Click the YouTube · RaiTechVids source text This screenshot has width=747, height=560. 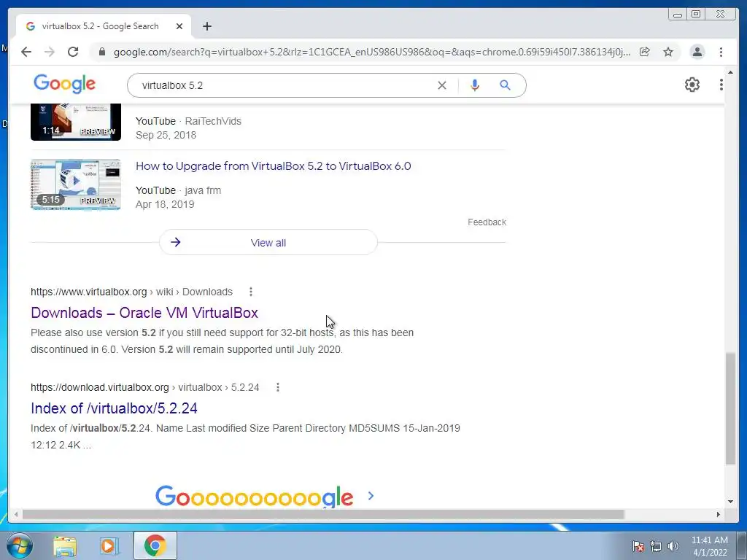(x=188, y=122)
